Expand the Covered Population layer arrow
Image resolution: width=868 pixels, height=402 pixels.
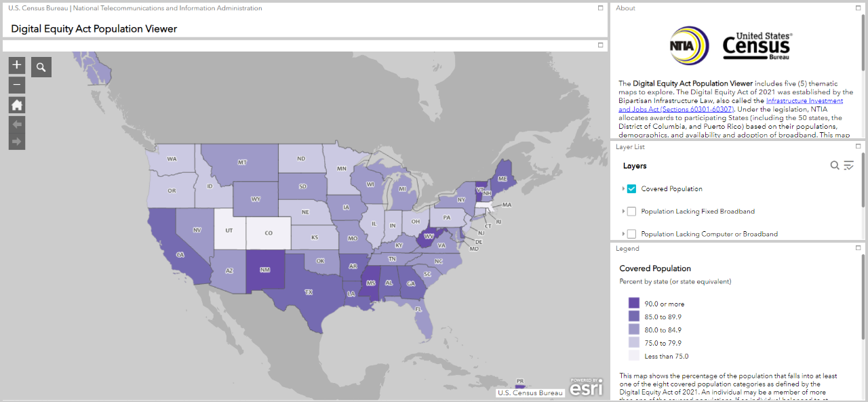(x=623, y=189)
